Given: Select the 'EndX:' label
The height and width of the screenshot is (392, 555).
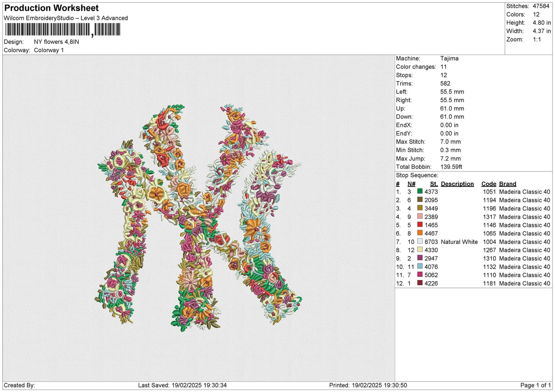Looking at the screenshot, I should (405, 125).
